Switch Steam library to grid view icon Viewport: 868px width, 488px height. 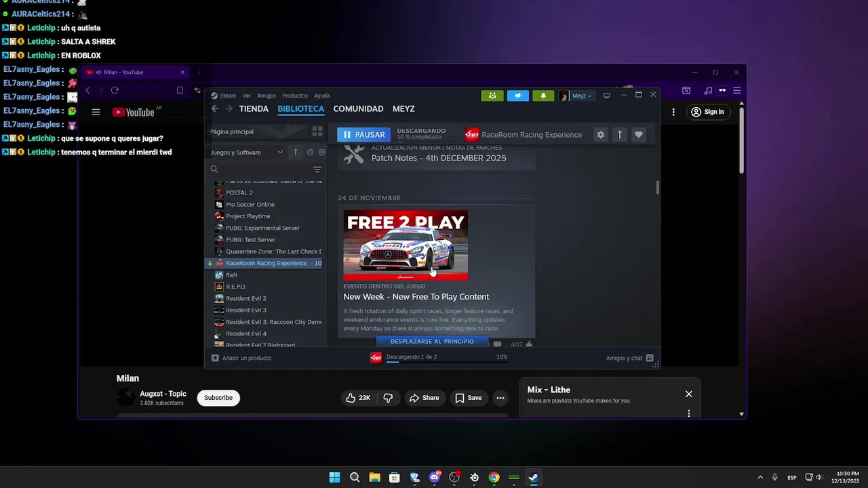pos(317,131)
